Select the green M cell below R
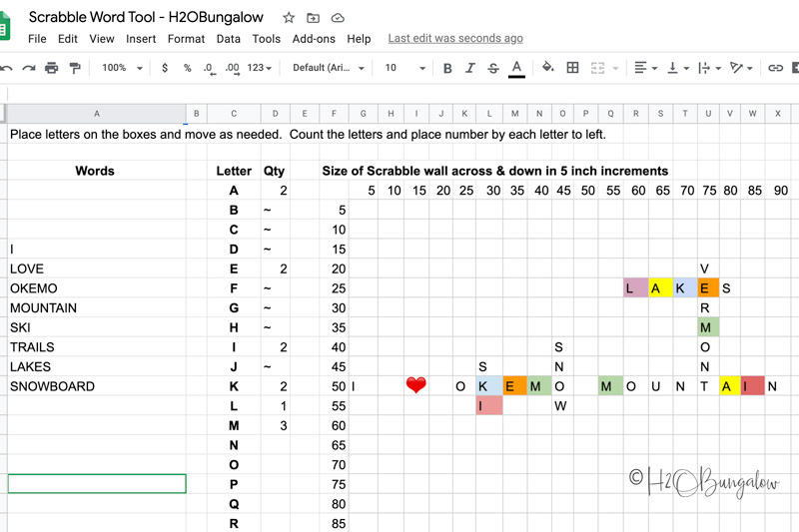Screen dimensions: 799x532 click(708, 327)
